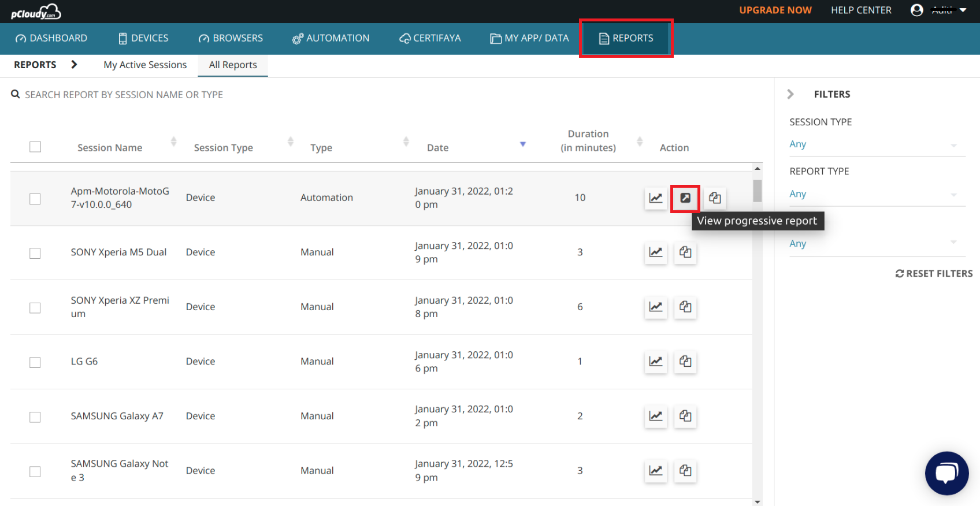Open the user account dropdown menu

click(940, 10)
